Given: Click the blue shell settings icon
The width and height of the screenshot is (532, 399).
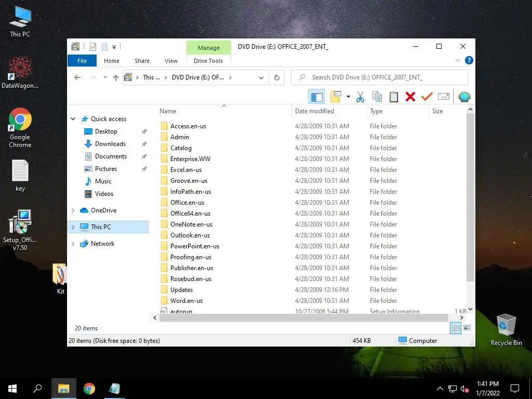Looking at the screenshot, I should click(x=464, y=97).
